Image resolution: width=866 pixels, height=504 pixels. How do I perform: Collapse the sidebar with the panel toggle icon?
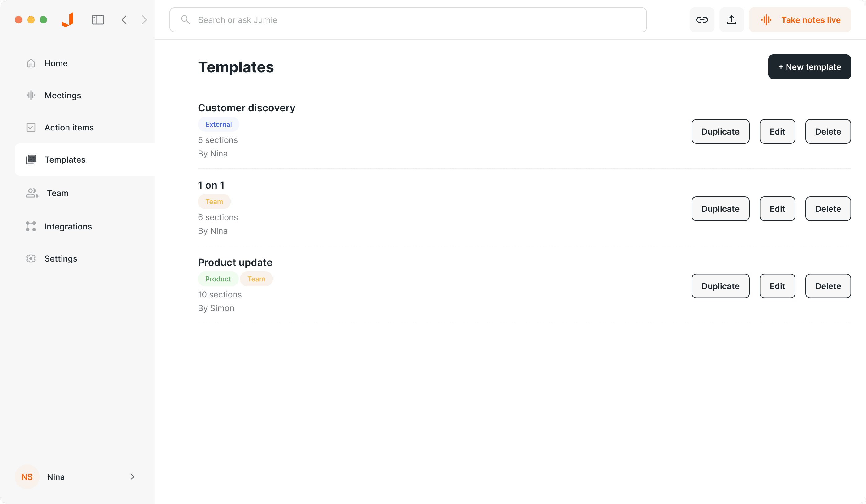point(98,19)
